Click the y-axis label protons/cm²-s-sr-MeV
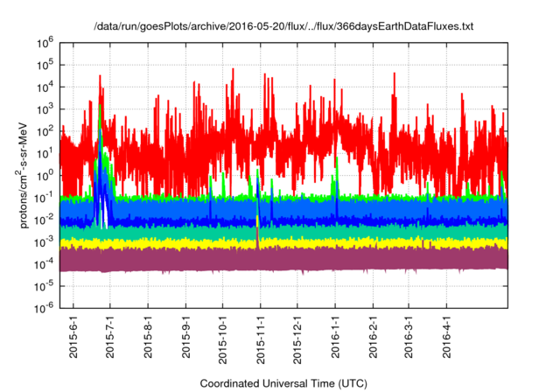This screenshot has width=560, height=392. coord(23,175)
